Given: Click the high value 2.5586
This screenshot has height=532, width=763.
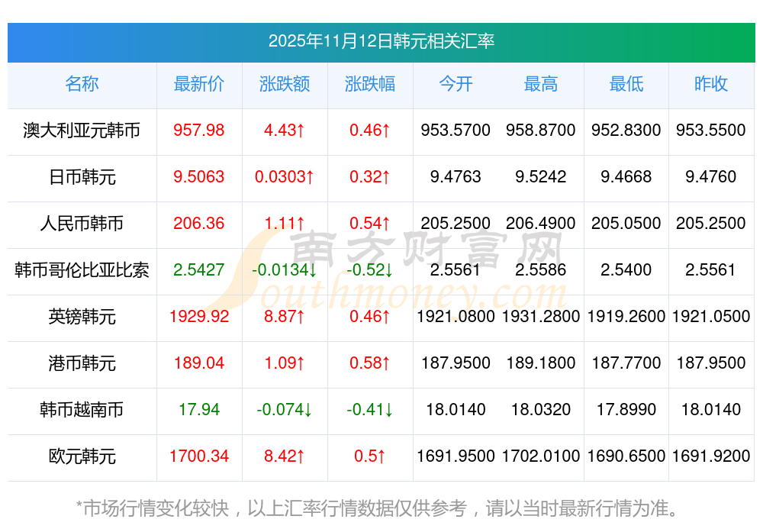Looking at the screenshot, I should click(x=541, y=269).
